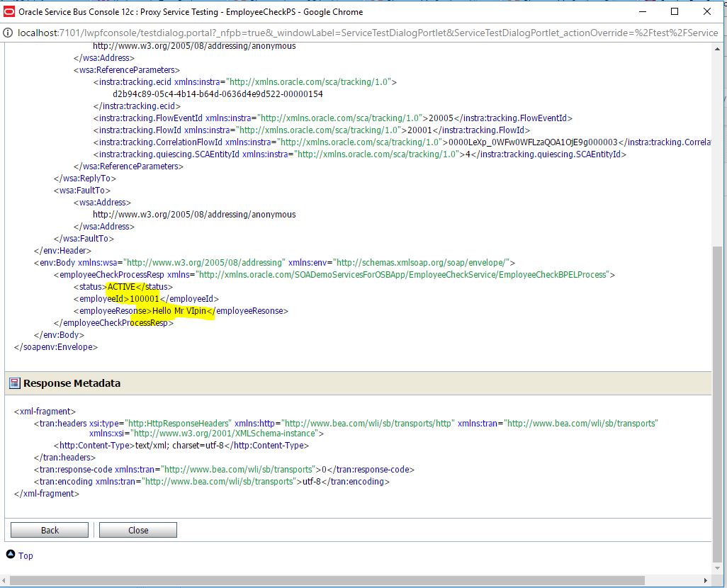This screenshot has height=588, width=727.
Task: Click the closing soapenv:Envelope tag
Action: pyautogui.click(x=56, y=347)
